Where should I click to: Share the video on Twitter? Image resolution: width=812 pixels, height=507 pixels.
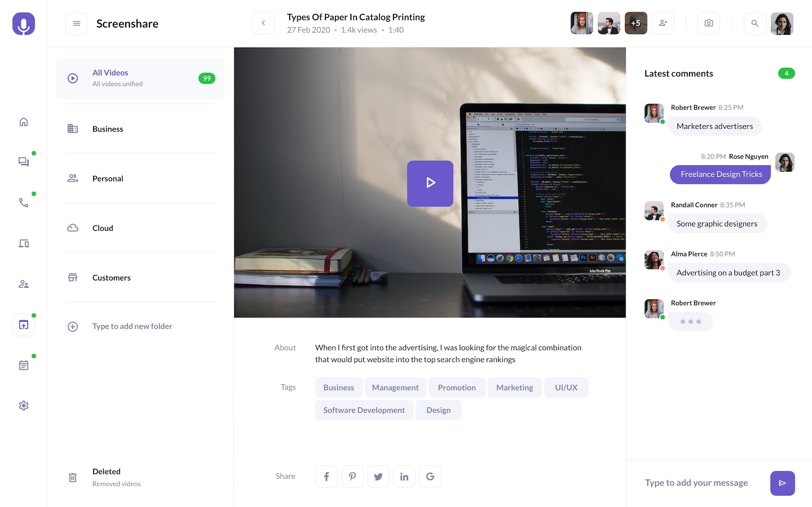378,476
